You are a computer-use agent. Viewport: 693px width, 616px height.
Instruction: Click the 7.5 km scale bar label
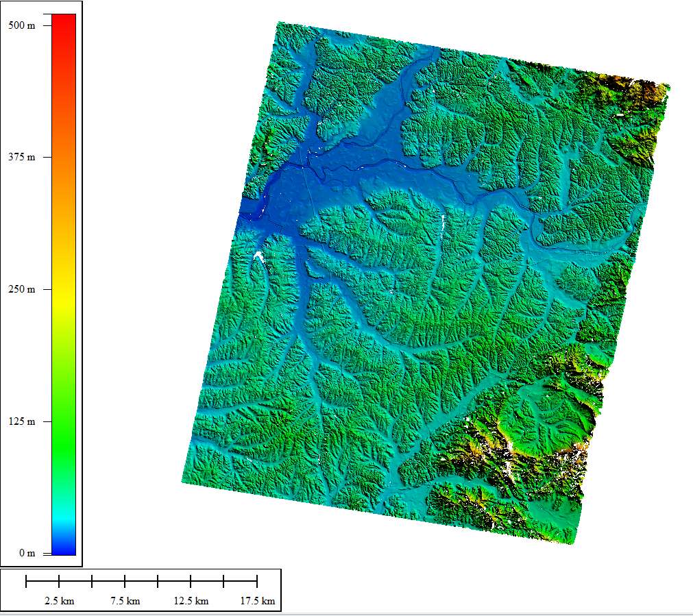[125, 601]
